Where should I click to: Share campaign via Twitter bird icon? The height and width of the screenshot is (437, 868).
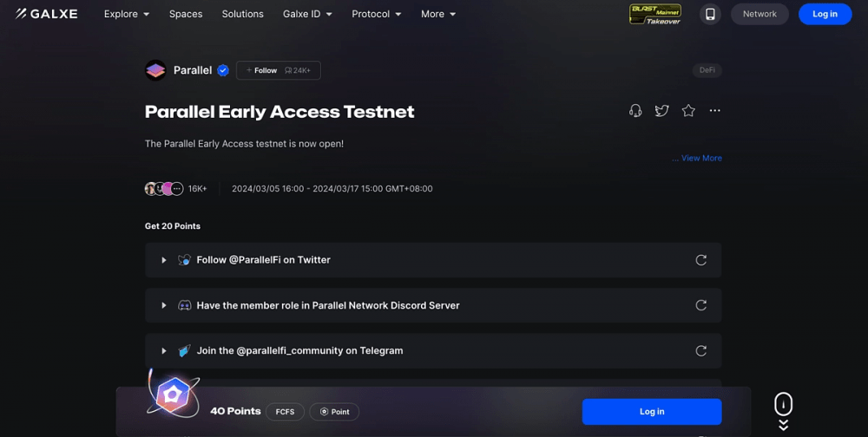coord(662,111)
